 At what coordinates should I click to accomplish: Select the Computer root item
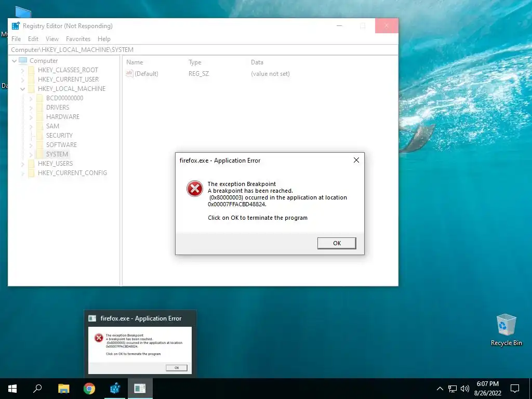[44, 61]
